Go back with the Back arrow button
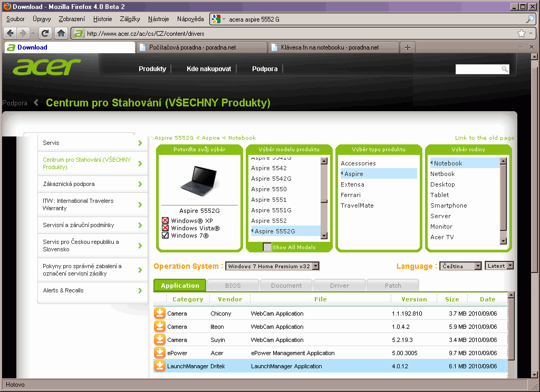The width and height of the screenshot is (540, 392). (x=11, y=33)
